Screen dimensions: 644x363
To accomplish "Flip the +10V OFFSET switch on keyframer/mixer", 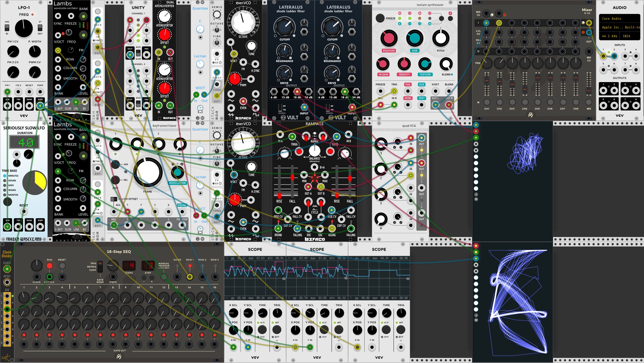I will (113, 199).
